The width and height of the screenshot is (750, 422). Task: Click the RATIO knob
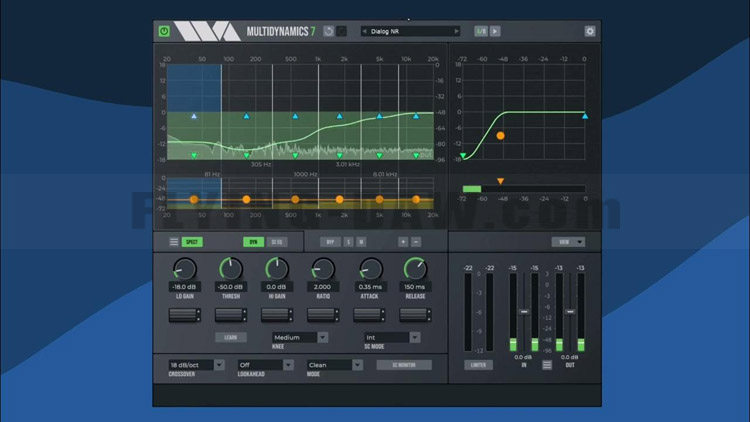pyautogui.click(x=323, y=269)
